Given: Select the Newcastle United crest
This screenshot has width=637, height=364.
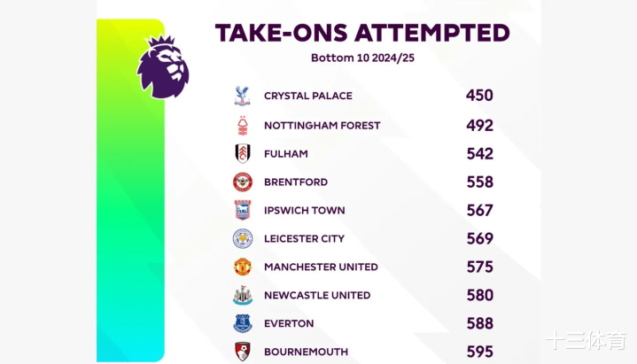Looking at the screenshot, I should 243,295.
